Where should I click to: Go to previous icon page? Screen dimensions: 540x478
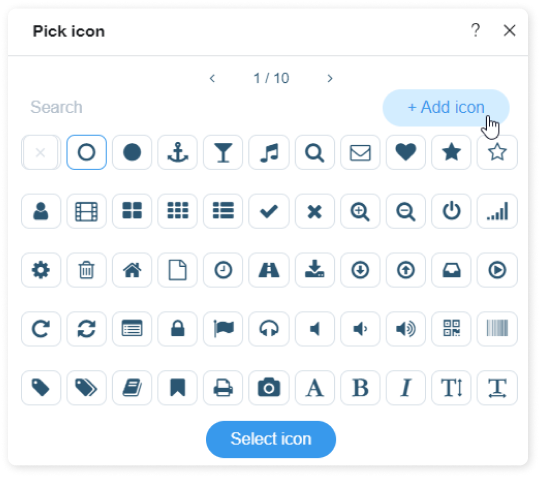point(212,79)
